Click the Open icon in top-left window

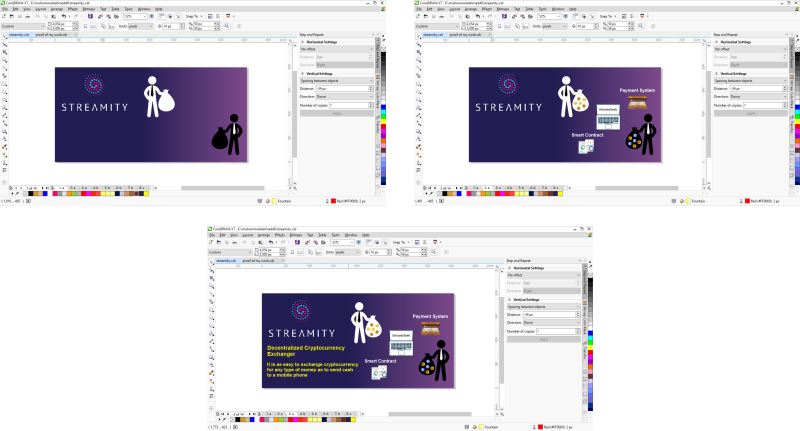tap(12, 16)
